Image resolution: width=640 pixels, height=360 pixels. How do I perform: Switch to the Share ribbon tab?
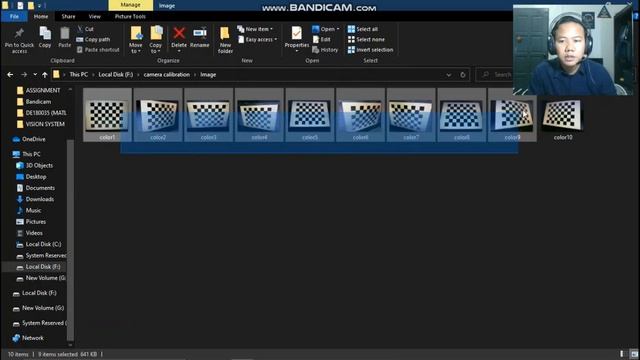click(68, 16)
